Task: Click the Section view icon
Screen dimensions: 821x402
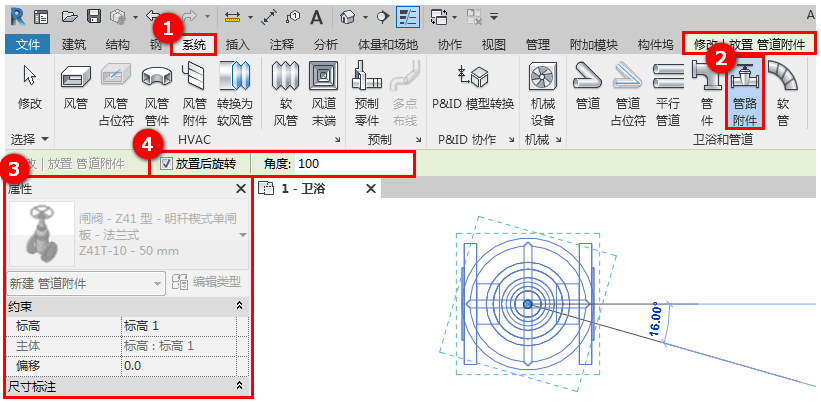Action: 383,17
